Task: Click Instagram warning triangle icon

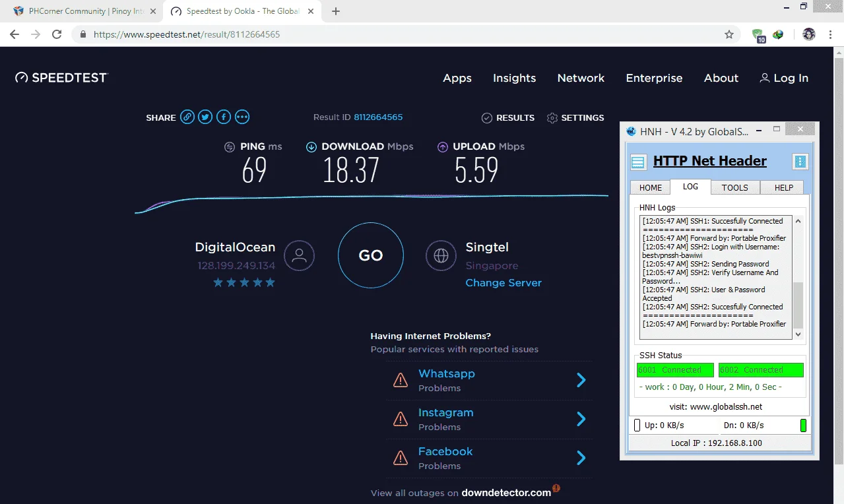Action: point(400,419)
